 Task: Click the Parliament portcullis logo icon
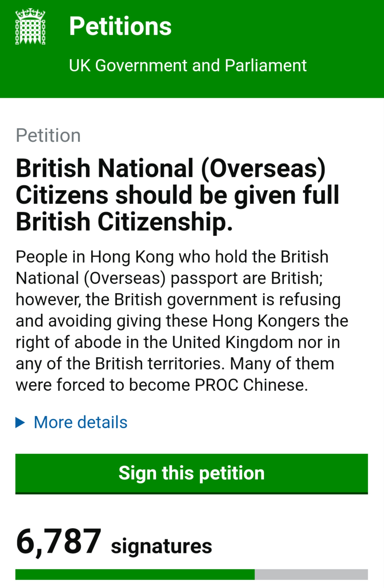[30, 26]
